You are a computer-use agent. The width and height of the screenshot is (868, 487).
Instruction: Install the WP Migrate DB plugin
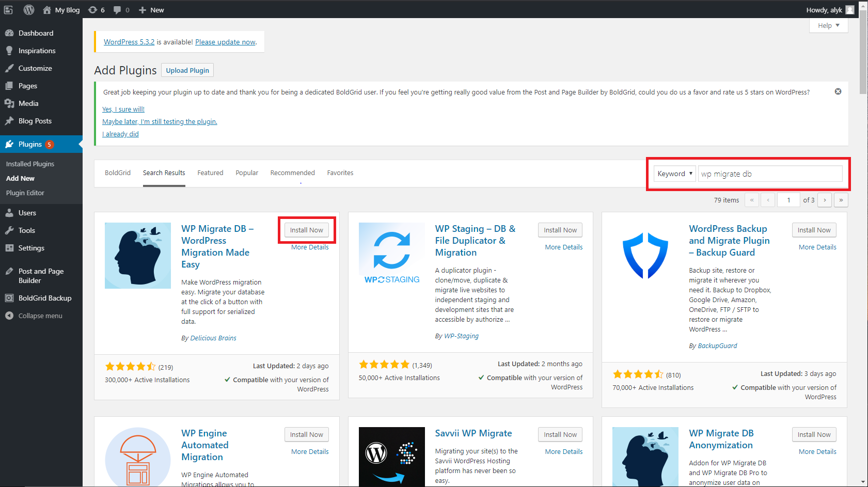tap(306, 230)
